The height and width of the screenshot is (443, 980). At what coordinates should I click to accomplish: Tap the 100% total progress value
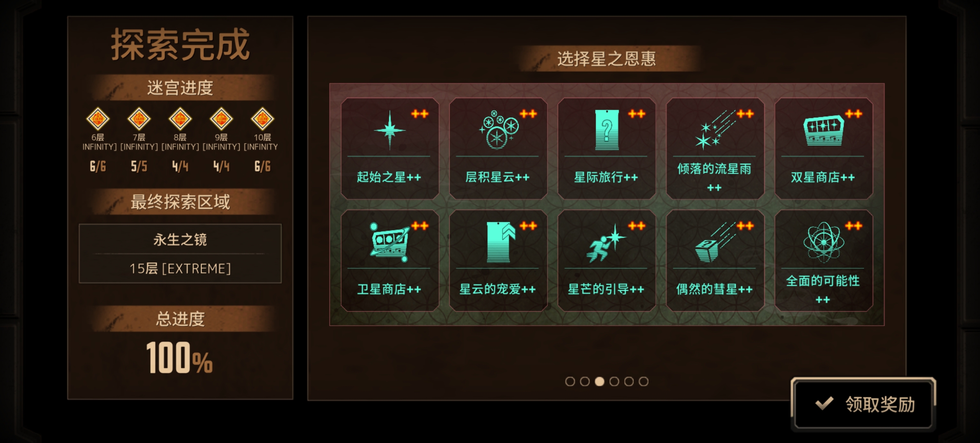point(179,358)
